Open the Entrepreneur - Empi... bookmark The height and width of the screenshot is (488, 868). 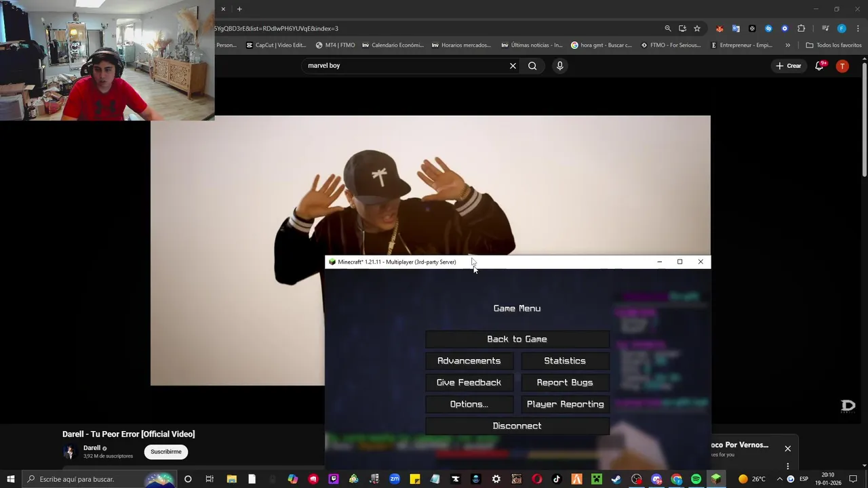[741, 45]
